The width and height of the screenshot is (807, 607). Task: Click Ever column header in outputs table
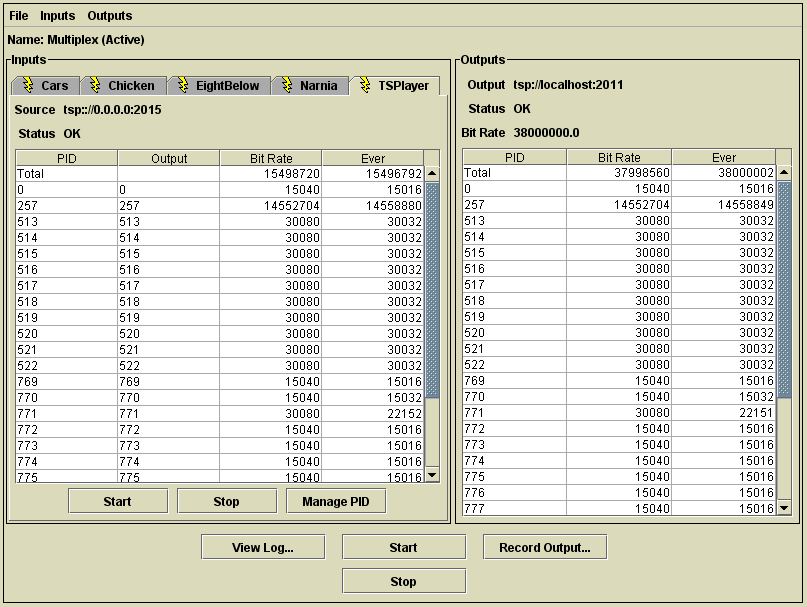(724, 157)
